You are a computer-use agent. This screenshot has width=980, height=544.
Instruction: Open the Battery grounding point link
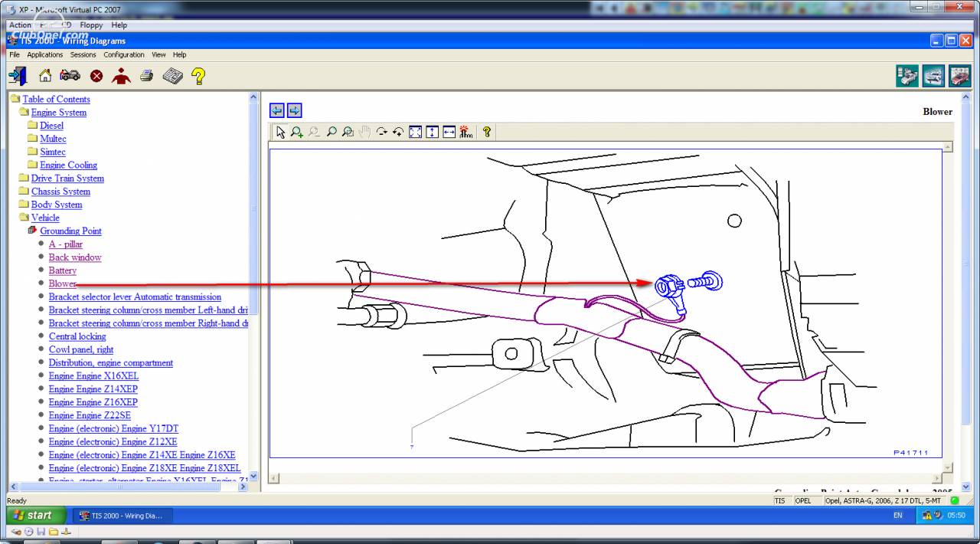(x=63, y=270)
